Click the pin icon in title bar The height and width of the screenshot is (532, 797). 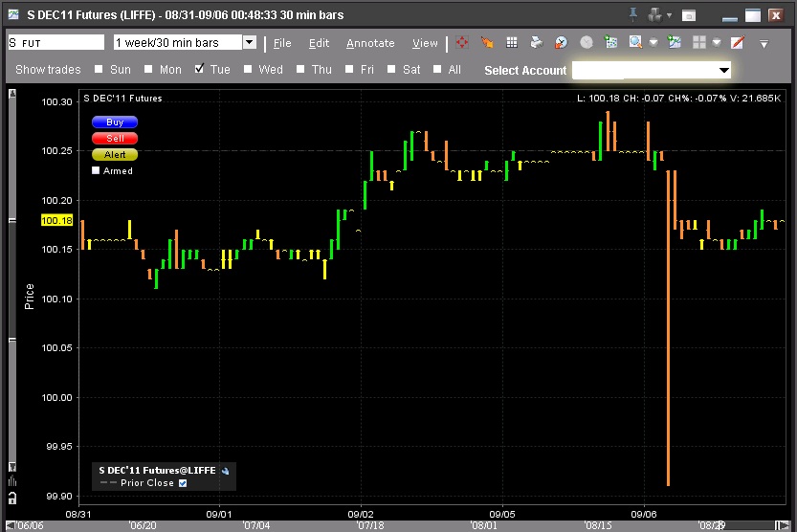click(x=633, y=15)
